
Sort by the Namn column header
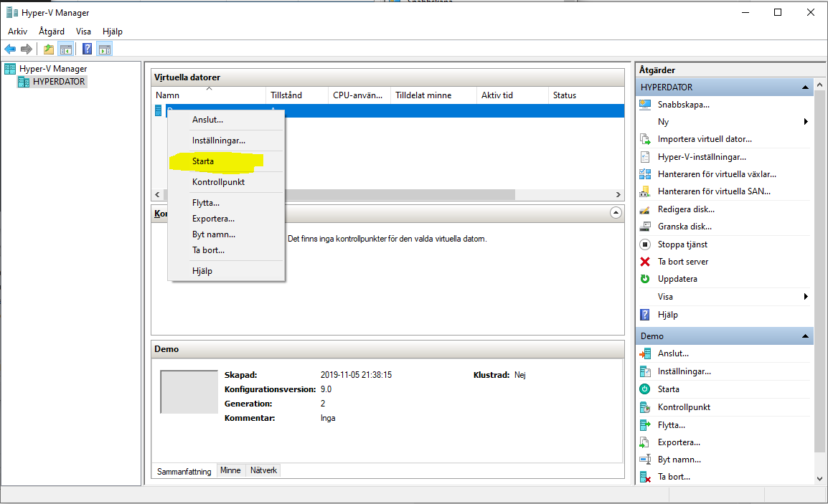pyautogui.click(x=209, y=95)
